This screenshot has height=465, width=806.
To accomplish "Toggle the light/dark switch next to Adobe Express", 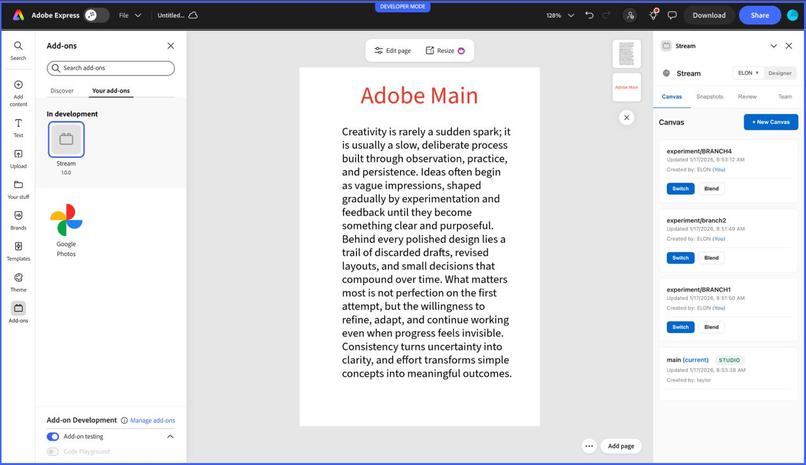I will [x=97, y=15].
